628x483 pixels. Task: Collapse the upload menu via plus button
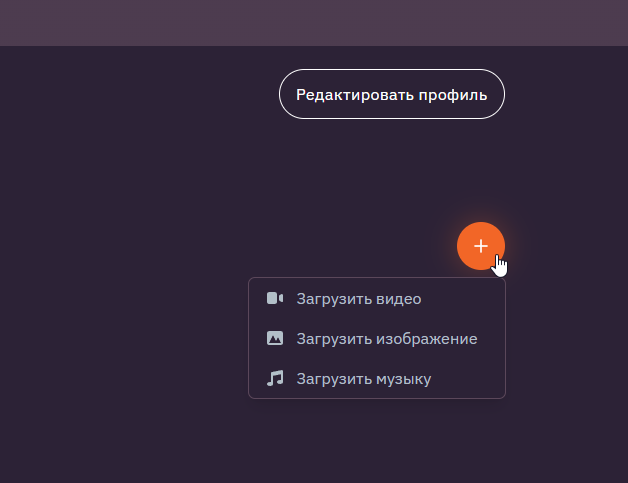point(480,246)
